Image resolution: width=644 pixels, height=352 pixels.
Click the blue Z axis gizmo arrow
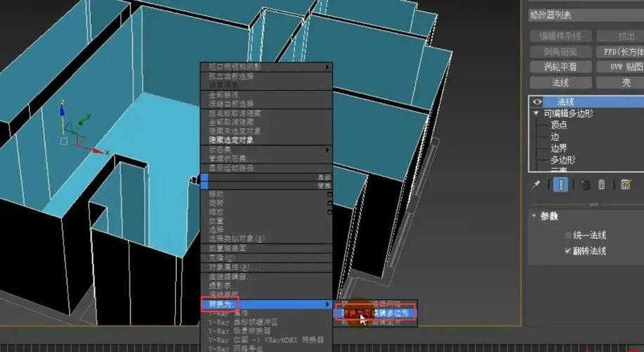(63, 110)
